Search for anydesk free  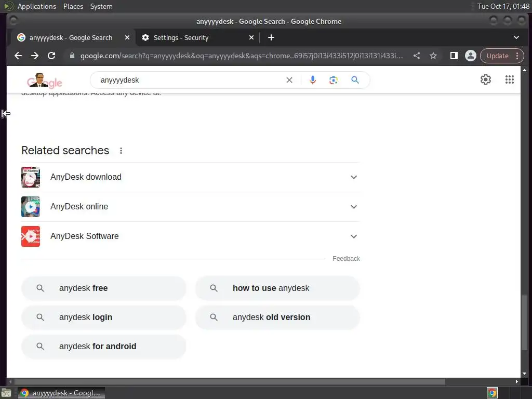coord(104,288)
